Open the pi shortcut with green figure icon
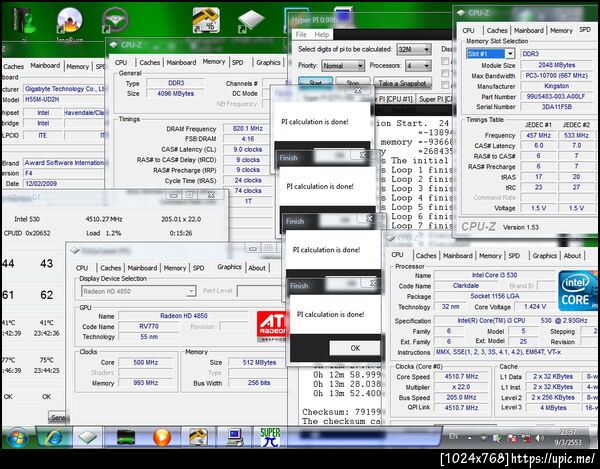Screen dimensions: 600x469 click(24, 21)
